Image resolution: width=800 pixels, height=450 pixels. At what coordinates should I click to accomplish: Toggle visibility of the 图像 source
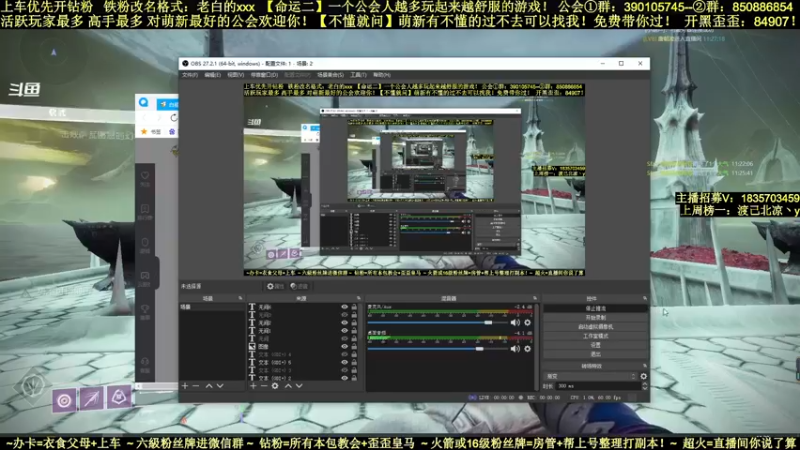pyautogui.click(x=344, y=346)
